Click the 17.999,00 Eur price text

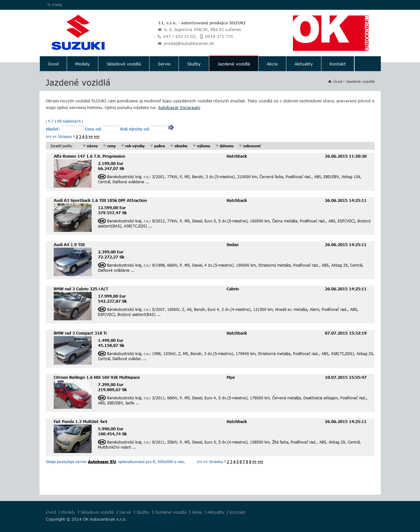(x=112, y=296)
